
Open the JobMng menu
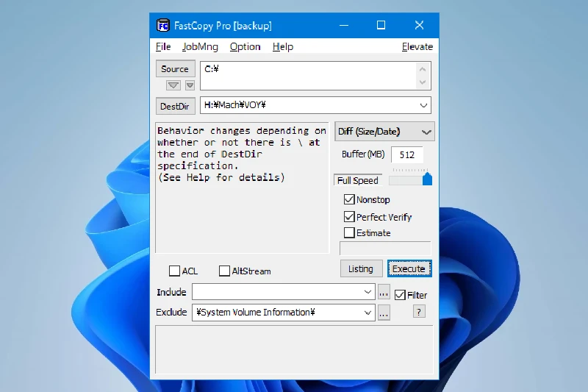[x=200, y=47]
